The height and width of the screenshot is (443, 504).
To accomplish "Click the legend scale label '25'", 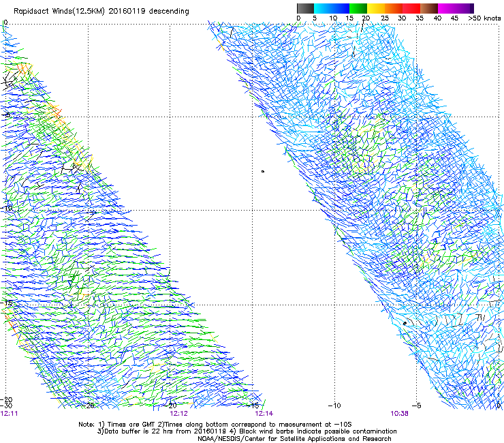I will pyautogui.click(x=384, y=18).
